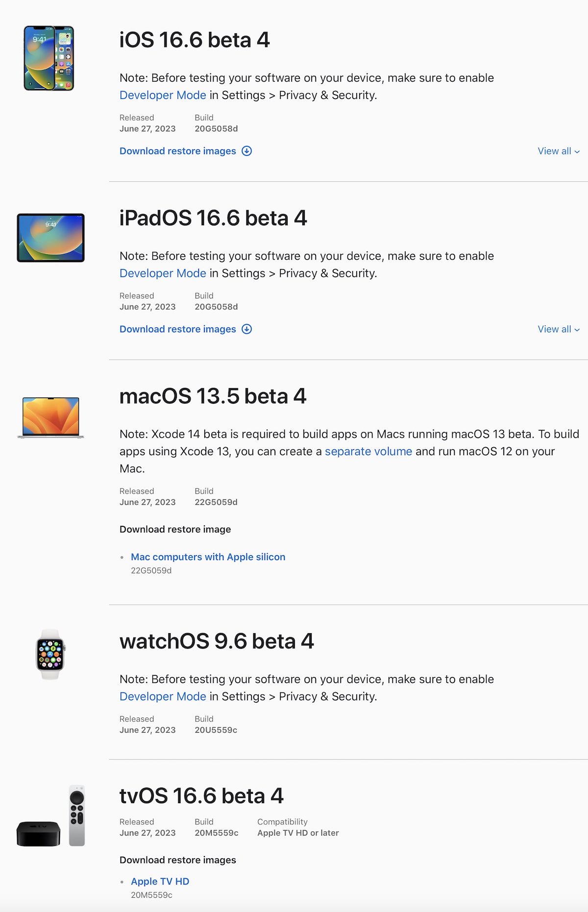Click Download restore images in iPadOS section
This screenshot has height=912, width=588.
coord(178,329)
